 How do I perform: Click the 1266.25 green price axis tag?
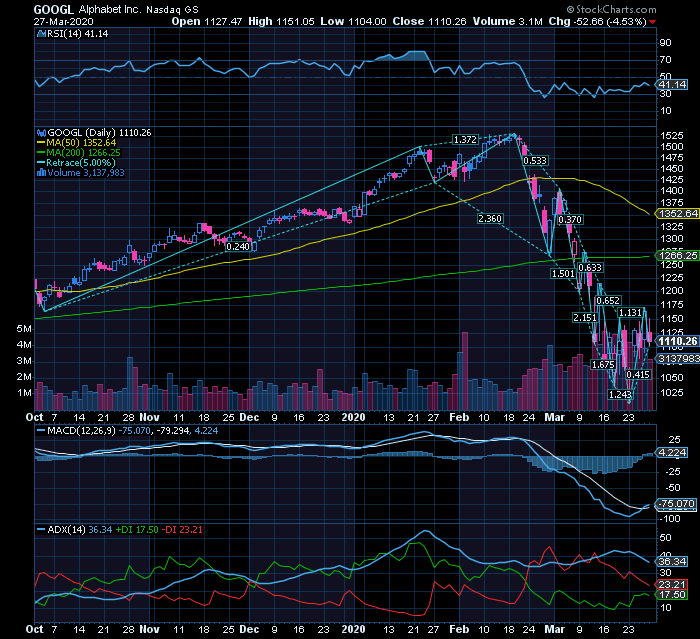[x=678, y=255]
